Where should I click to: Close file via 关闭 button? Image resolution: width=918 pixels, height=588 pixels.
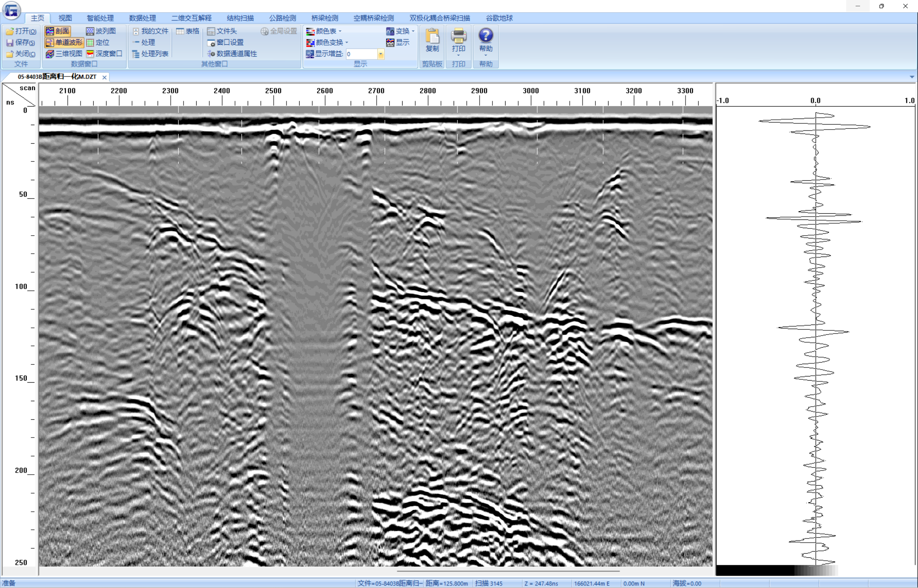click(21, 54)
